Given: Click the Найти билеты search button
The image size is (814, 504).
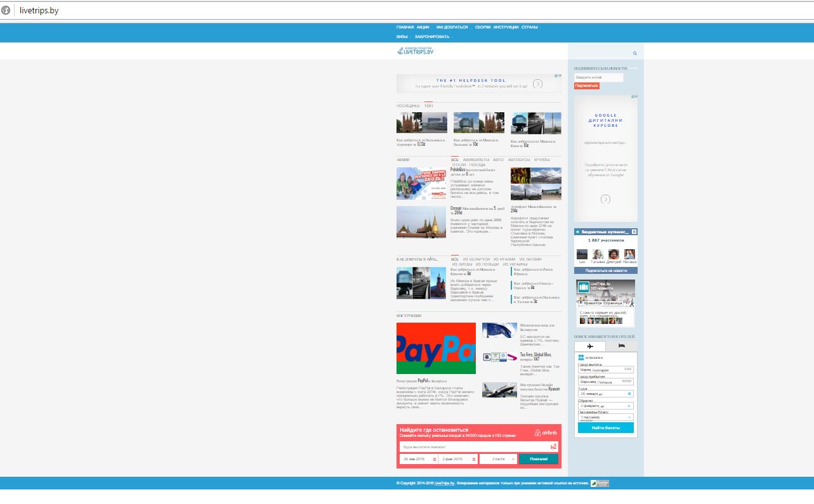Looking at the screenshot, I should coord(606,428).
